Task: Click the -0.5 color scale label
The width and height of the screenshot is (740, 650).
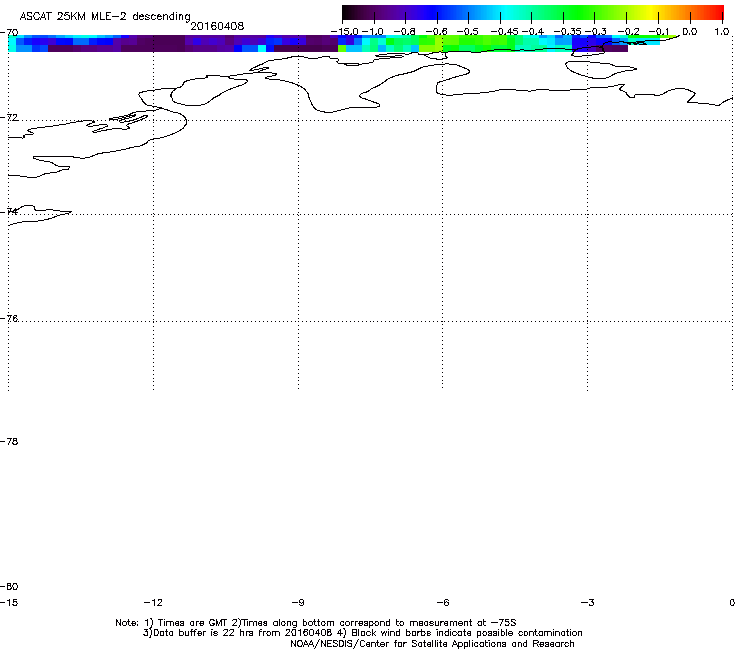Action: 468,32
